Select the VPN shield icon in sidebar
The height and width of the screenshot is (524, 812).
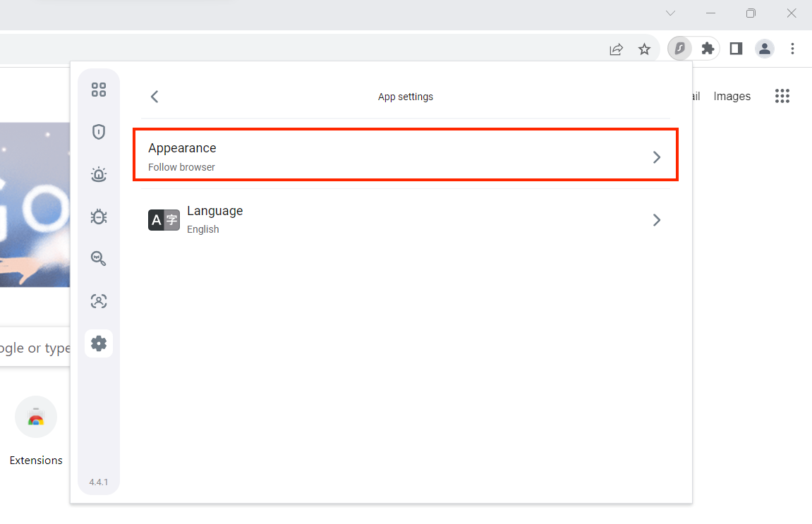99,132
